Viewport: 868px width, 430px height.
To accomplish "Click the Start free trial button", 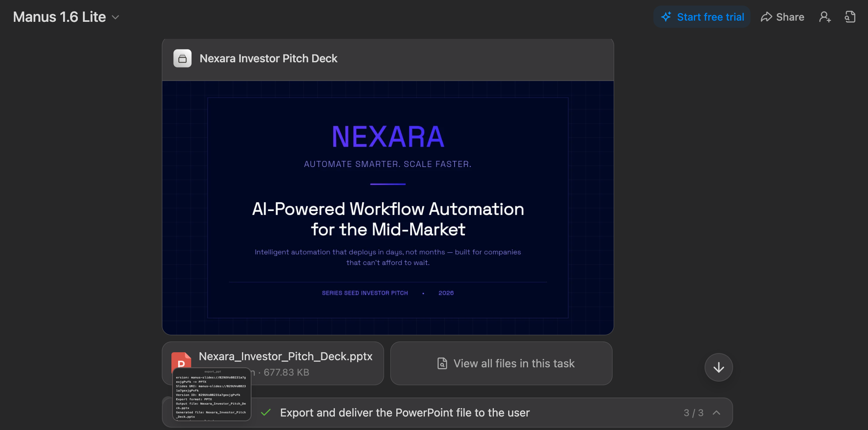I will coord(701,17).
